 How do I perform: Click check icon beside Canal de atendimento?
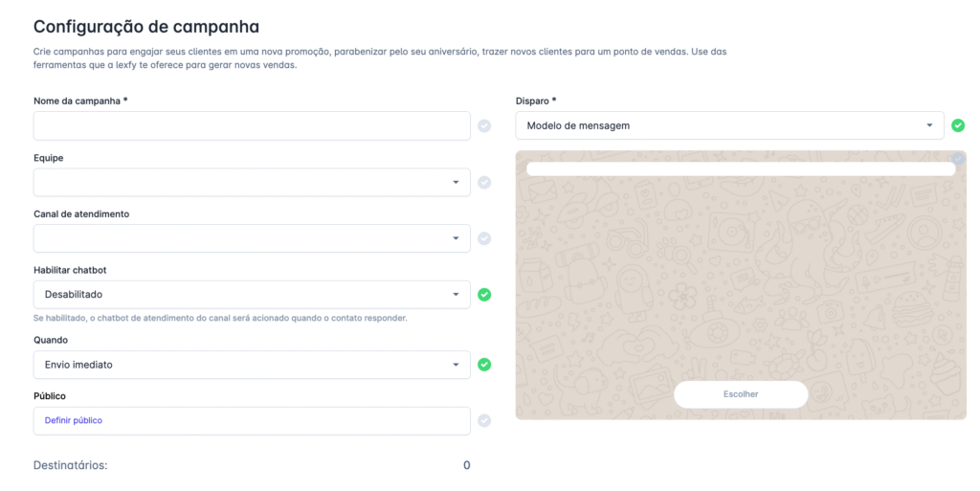pyautogui.click(x=484, y=238)
